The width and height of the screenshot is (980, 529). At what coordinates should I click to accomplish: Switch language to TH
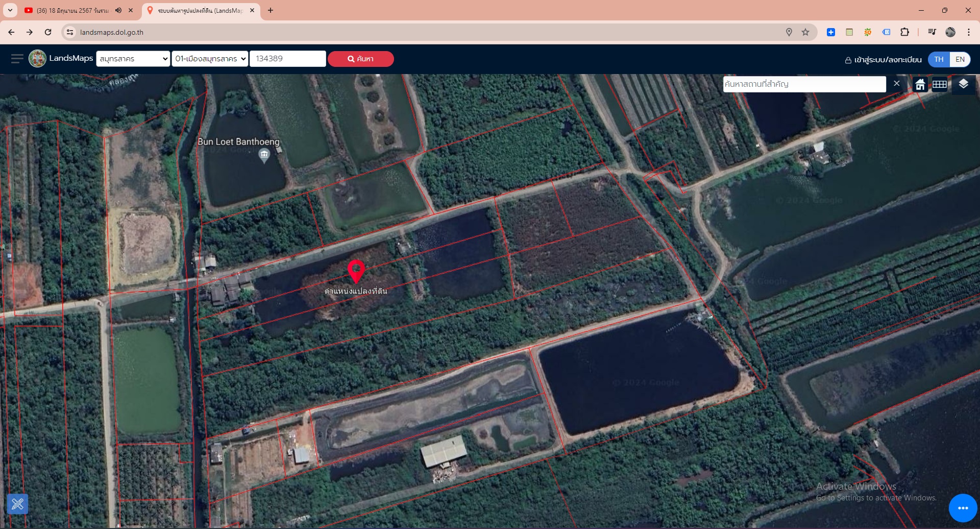(939, 59)
